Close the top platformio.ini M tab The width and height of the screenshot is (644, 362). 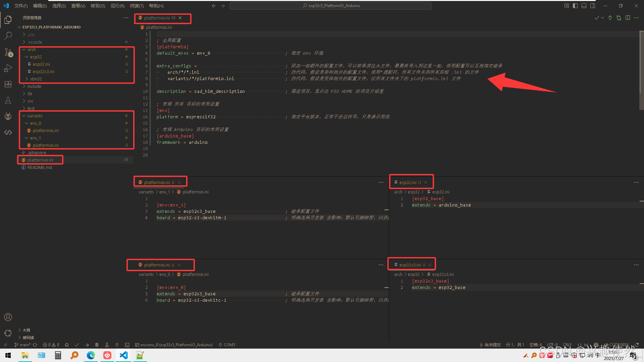[180, 18]
